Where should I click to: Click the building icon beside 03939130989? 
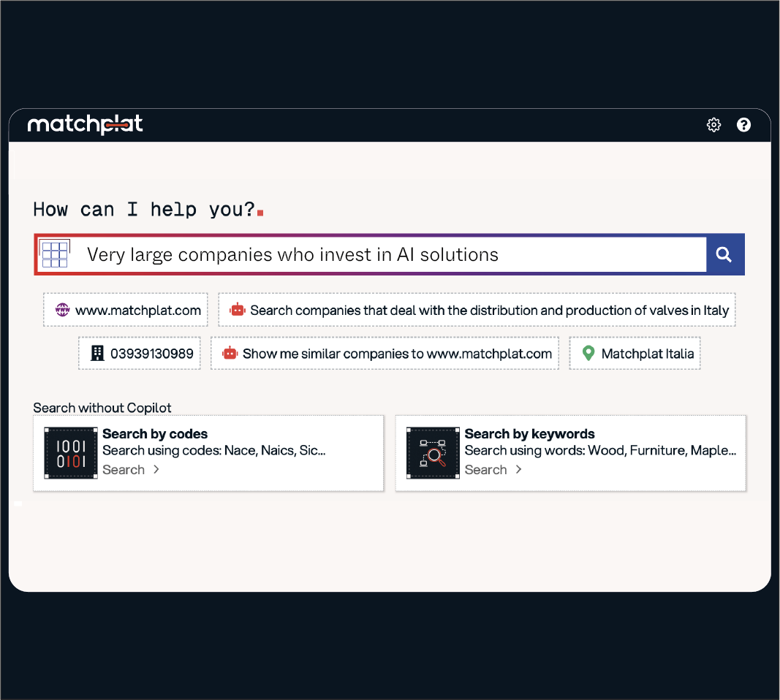coord(97,354)
